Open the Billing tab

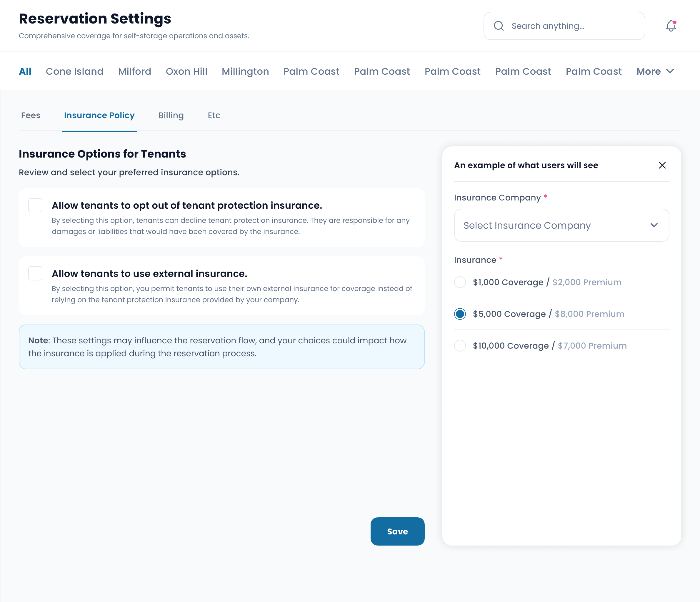(171, 116)
